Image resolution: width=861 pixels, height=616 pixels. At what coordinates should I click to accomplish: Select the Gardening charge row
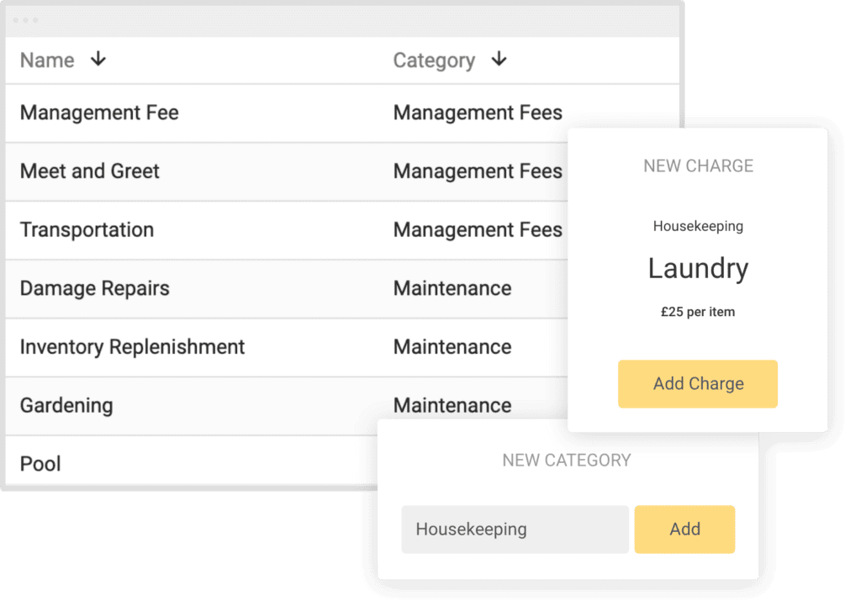click(66, 406)
